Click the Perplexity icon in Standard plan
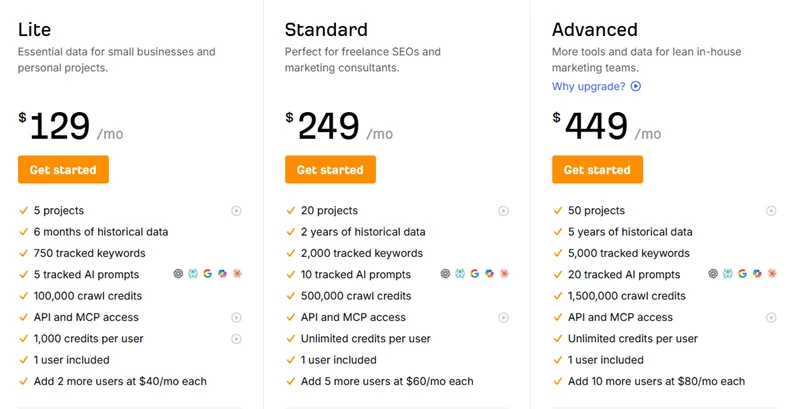 click(x=460, y=274)
